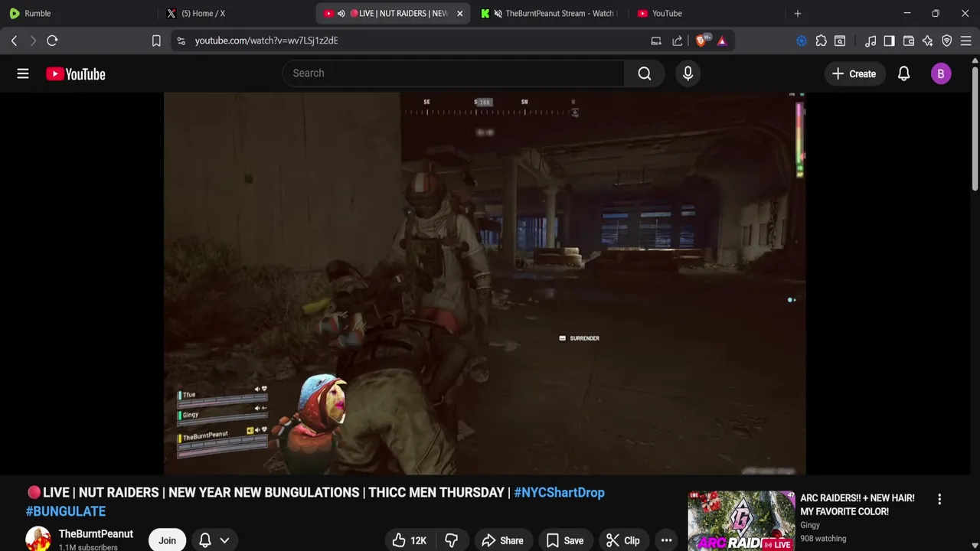This screenshot has width=980, height=551.
Task: Click the Gingy channel name
Action: 810,525
